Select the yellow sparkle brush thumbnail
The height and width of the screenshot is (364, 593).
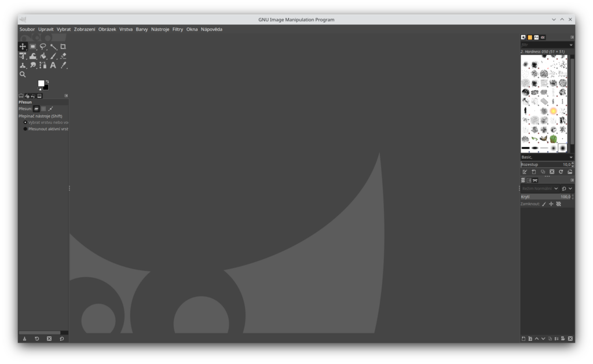click(x=553, y=111)
